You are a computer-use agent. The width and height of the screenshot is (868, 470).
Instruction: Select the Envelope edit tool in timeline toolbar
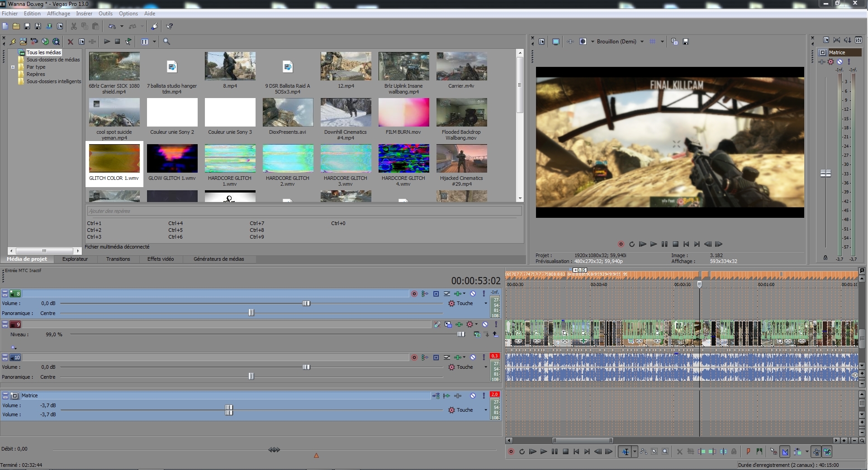[643, 451]
